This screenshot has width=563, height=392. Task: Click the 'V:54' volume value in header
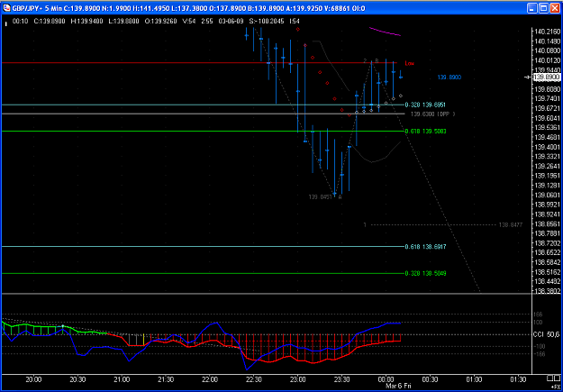pyautogui.click(x=189, y=22)
